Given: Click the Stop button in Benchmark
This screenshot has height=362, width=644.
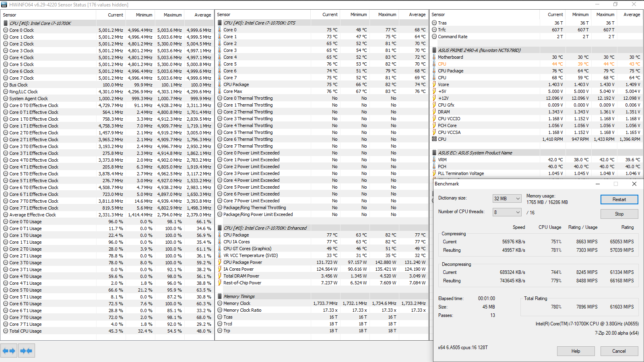Looking at the screenshot, I should [619, 214].
